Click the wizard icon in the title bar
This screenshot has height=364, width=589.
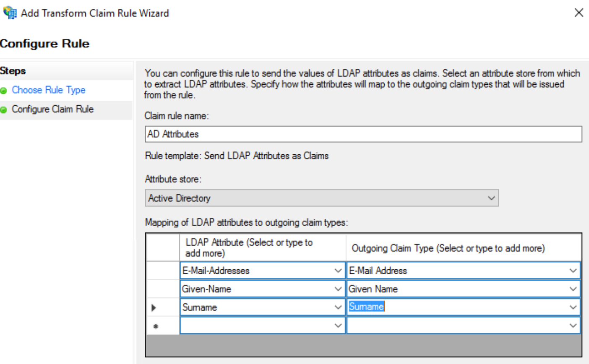[x=9, y=13]
